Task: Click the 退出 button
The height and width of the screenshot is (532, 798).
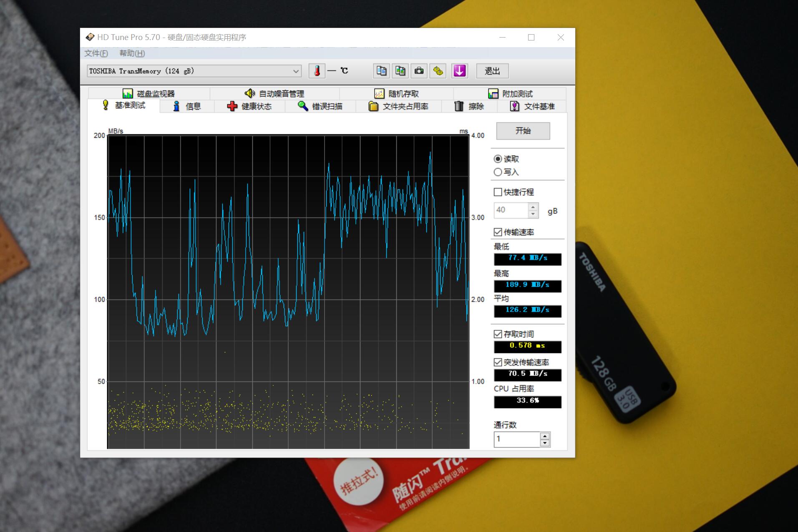Action: [x=492, y=71]
